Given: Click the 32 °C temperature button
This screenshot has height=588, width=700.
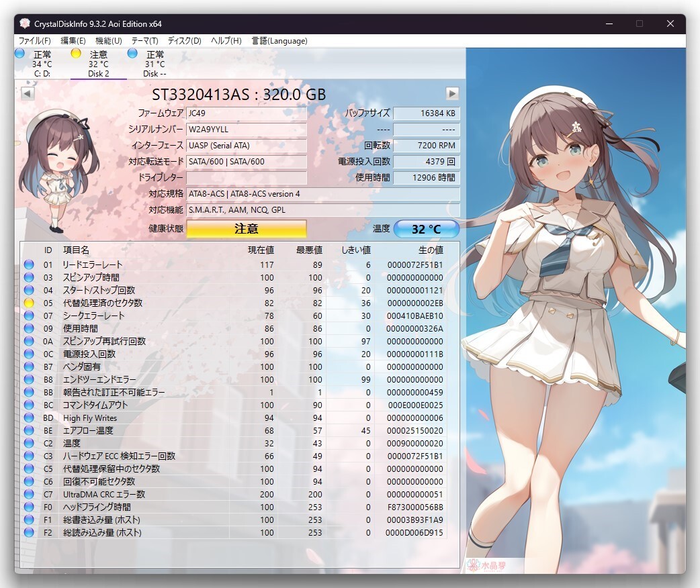Looking at the screenshot, I should pos(426,229).
